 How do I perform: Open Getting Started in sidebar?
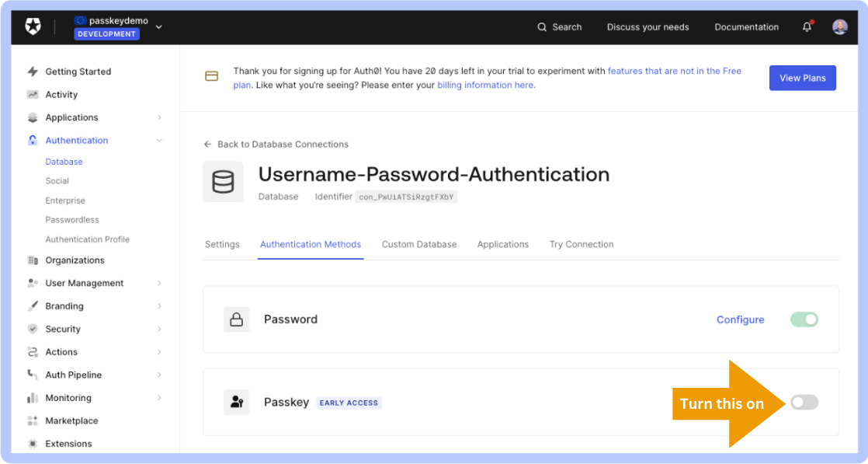coord(78,72)
